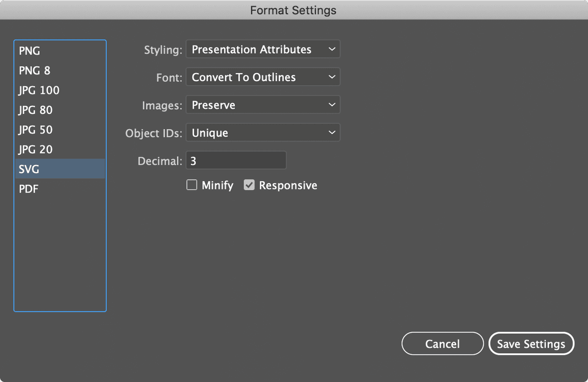Expand the Styling chevron arrow
This screenshot has height=382, width=588.
(333, 49)
